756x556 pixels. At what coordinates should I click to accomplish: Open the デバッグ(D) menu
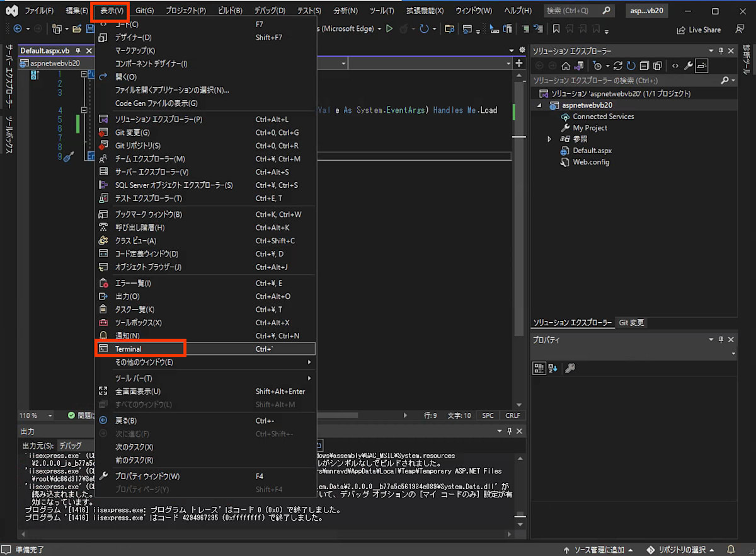tap(270, 11)
